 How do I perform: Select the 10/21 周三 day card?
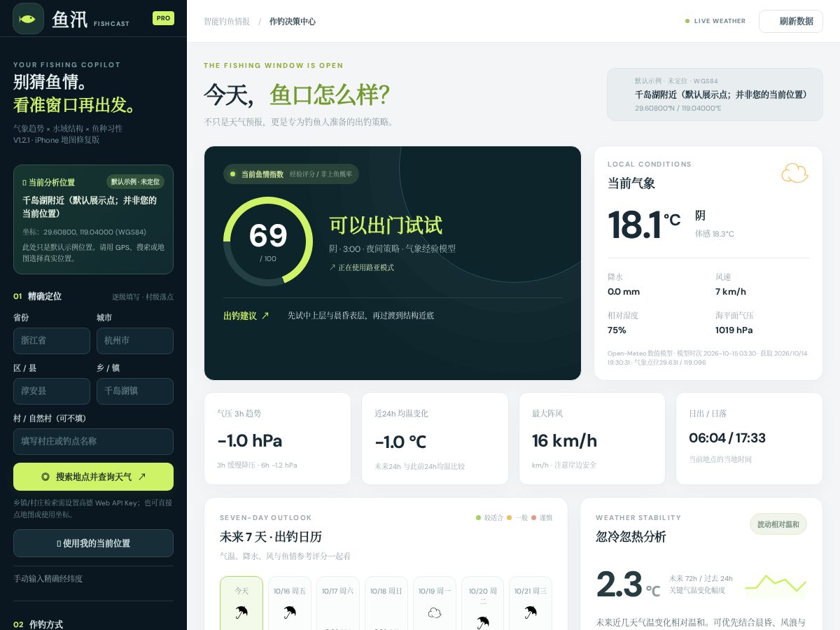pyautogui.click(x=531, y=603)
